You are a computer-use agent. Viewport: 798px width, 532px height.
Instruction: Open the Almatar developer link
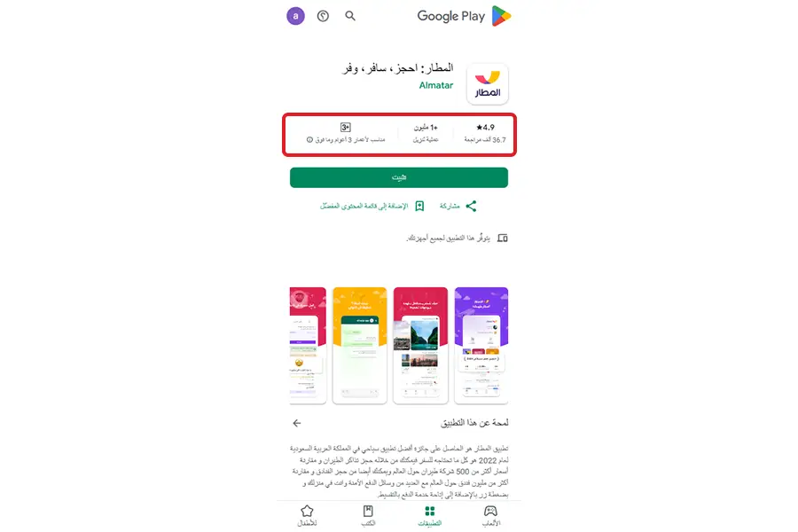(435, 85)
